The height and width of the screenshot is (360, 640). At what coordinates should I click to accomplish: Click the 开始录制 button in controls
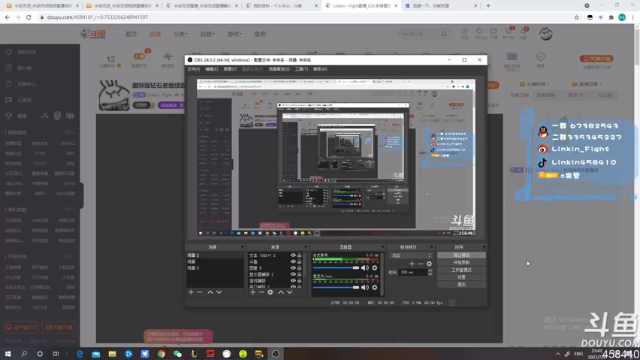461,262
